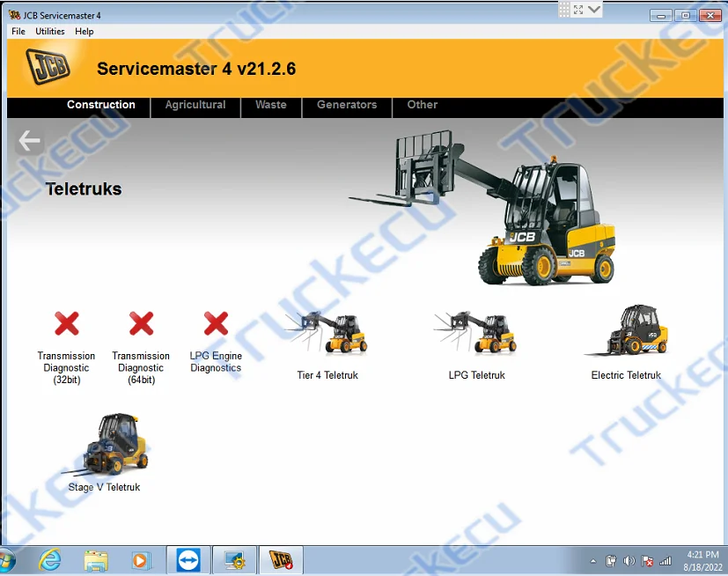Click the back navigation arrow
Screen dimensions: 728x576
[29, 140]
